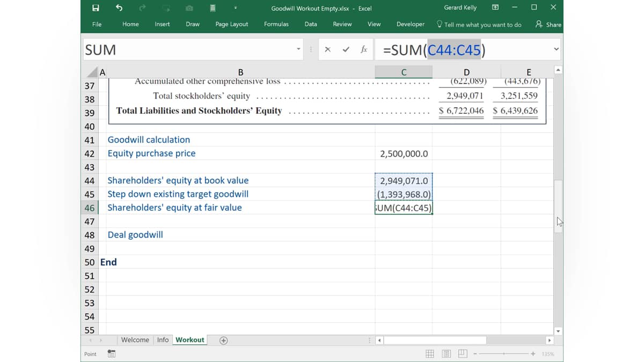
Task: Undo the last action
Action: [x=119, y=8]
